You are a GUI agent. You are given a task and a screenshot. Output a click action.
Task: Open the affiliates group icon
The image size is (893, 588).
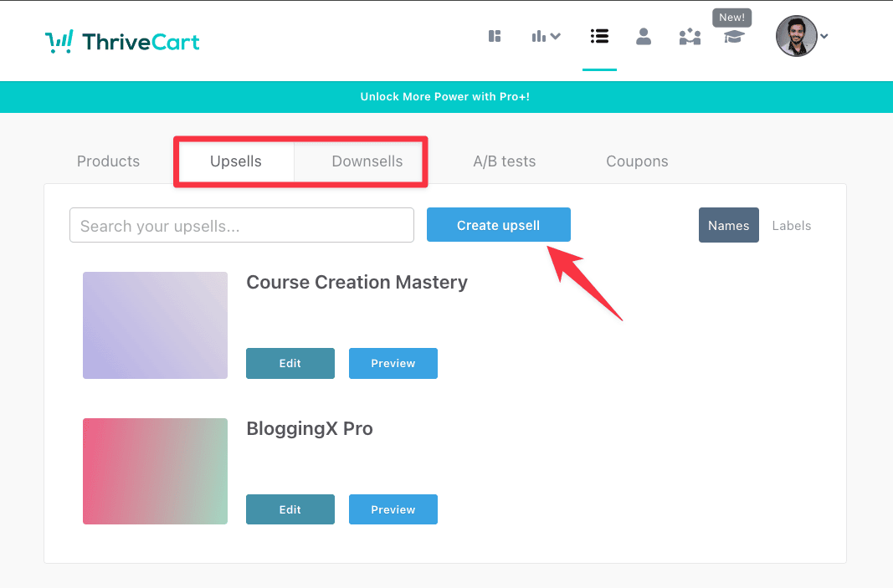click(690, 37)
